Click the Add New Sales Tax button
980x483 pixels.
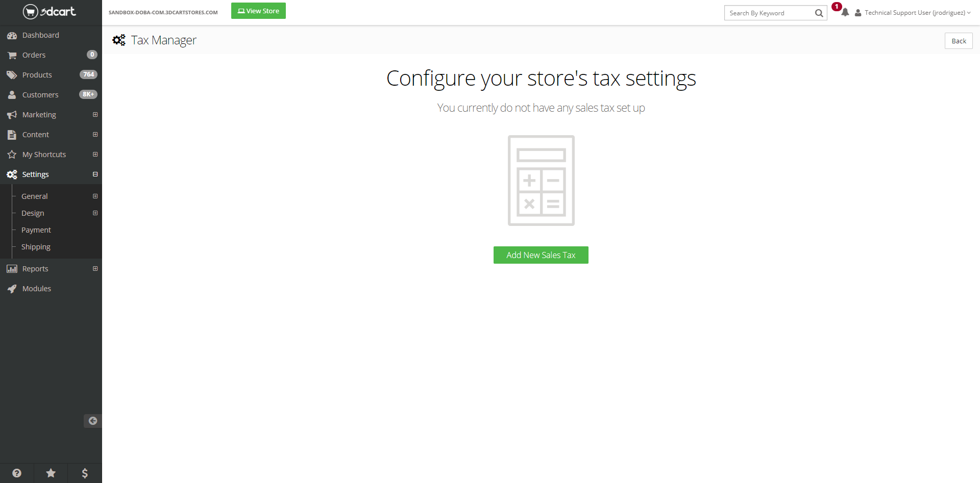pyautogui.click(x=541, y=255)
